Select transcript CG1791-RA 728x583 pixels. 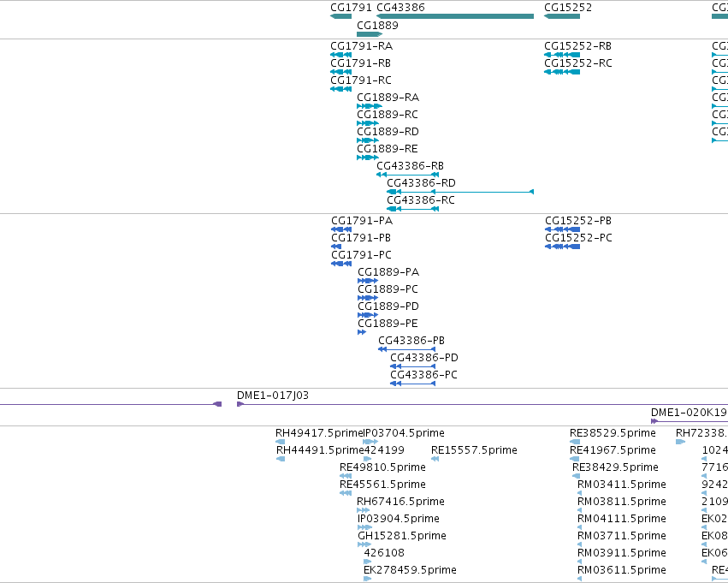coord(361,46)
